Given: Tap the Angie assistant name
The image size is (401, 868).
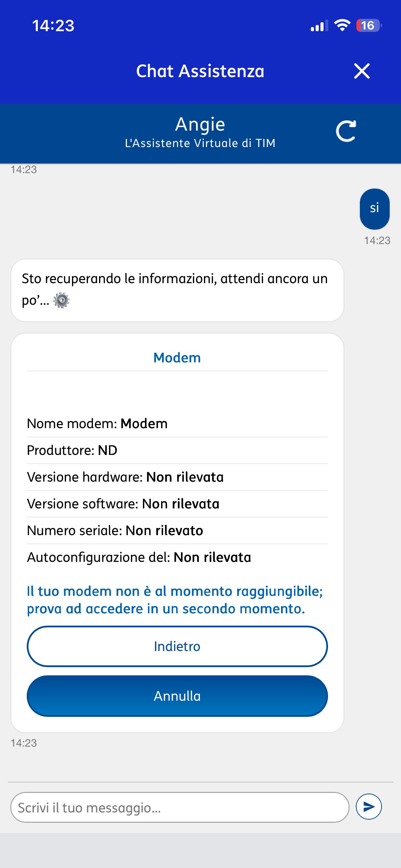Looking at the screenshot, I should (x=200, y=124).
